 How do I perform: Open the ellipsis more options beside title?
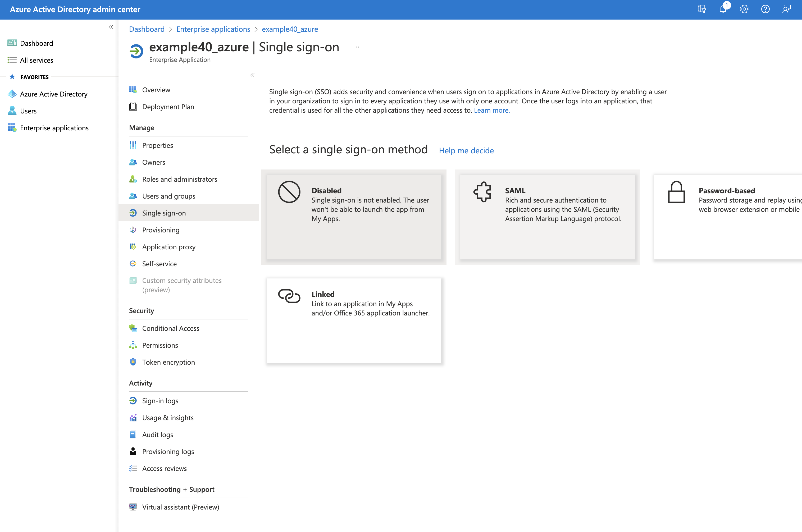tap(356, 47)
